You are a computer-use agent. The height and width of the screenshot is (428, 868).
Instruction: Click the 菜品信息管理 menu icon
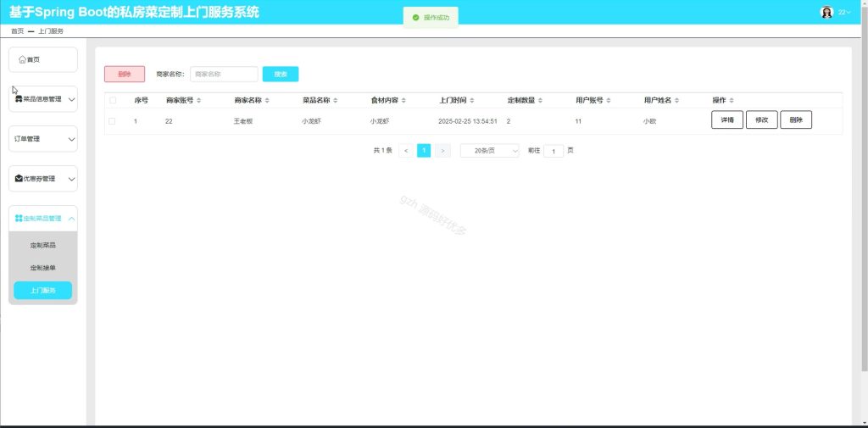pos(19,100)
